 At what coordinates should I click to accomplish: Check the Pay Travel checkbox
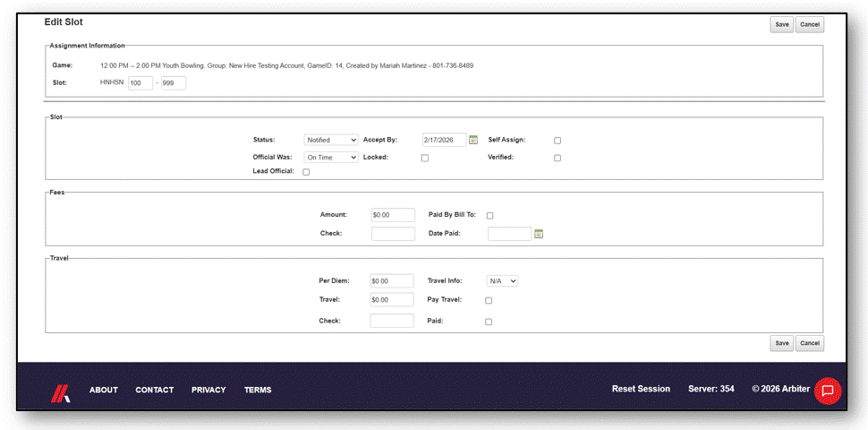point(489,301)
